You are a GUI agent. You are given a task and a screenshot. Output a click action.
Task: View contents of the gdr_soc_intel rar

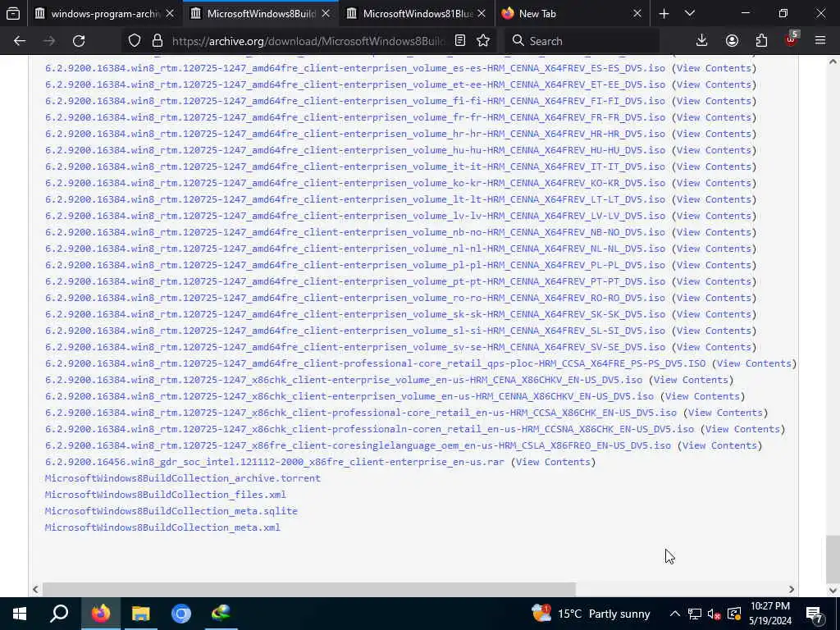pyautogui.click(x=553, y=462)
